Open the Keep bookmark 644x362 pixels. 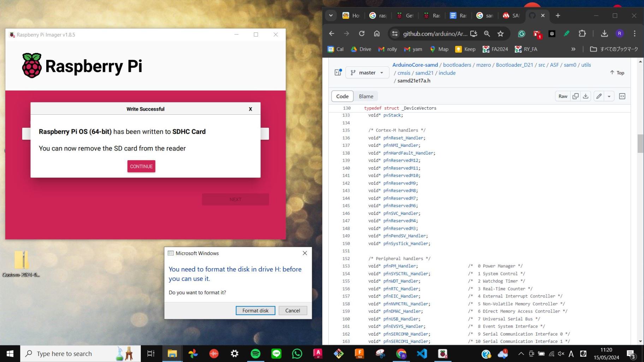pyautogui.click(x=465, y=49)
